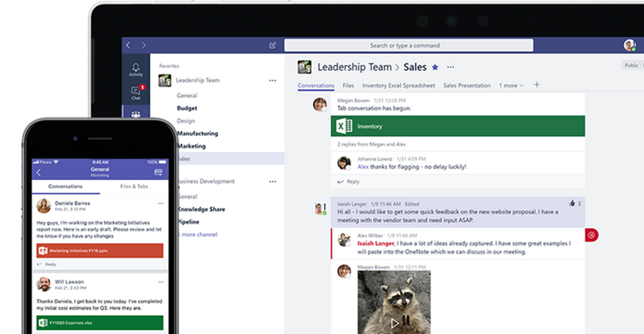The image size is (644, 334).
Task: Click Megan Bowen's avatar on first message
Action: [x=320, y=105]
